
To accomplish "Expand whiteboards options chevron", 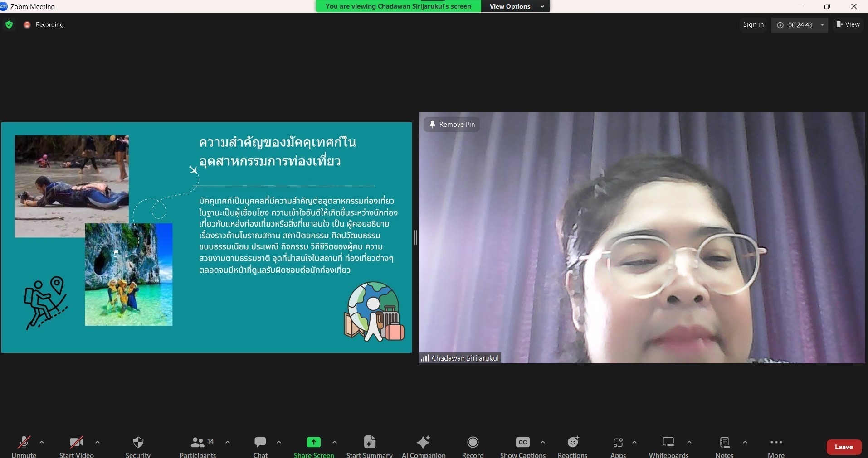I will click(689, 442).
